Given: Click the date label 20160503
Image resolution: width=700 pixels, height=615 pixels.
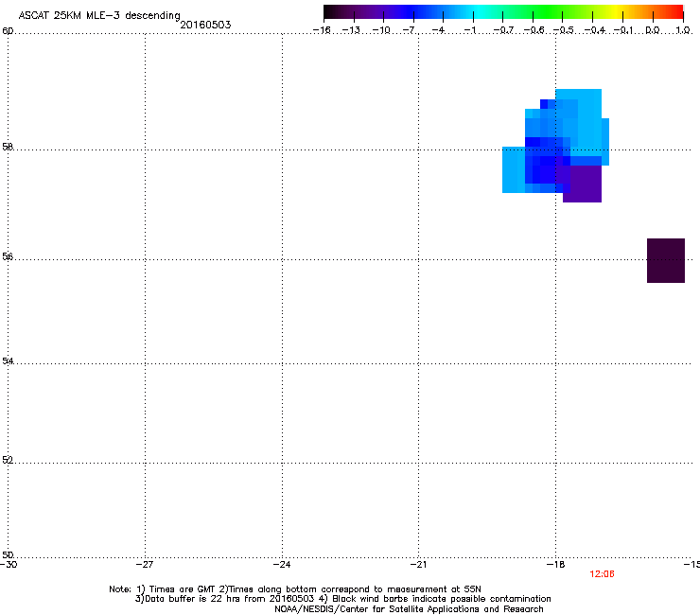Looking at the screenshot, I should click(x=205, y=25).
